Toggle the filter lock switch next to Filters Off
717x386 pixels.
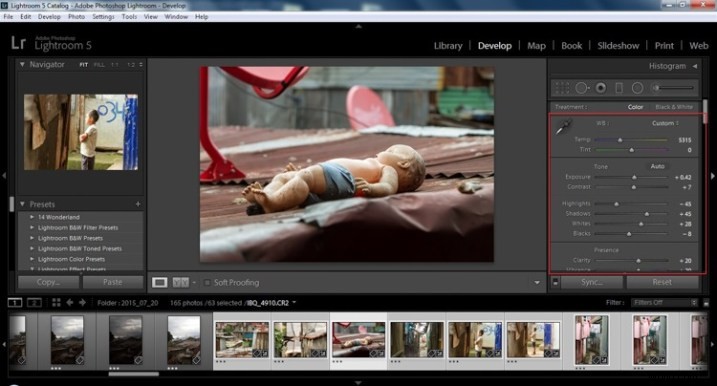[x=706, y=303]
